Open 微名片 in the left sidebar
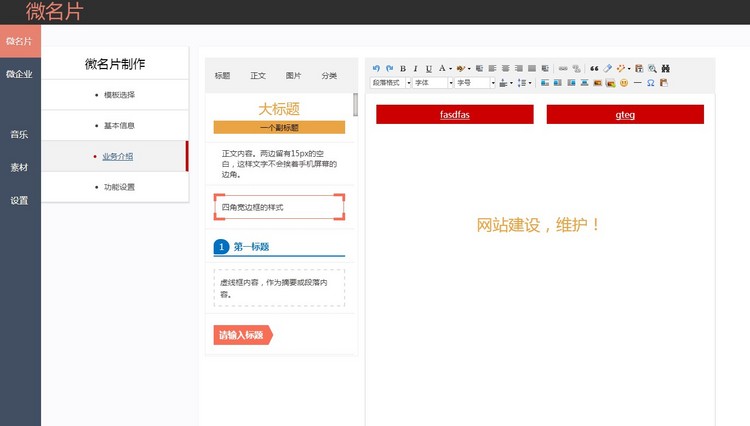The width and height of the screenshot is (750, 426). point(20,41)
